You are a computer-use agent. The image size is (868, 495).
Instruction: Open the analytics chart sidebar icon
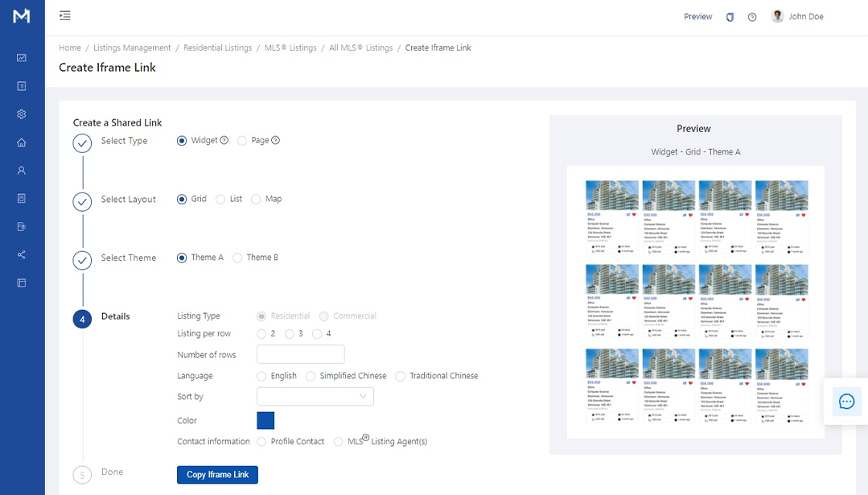[22, 58]
